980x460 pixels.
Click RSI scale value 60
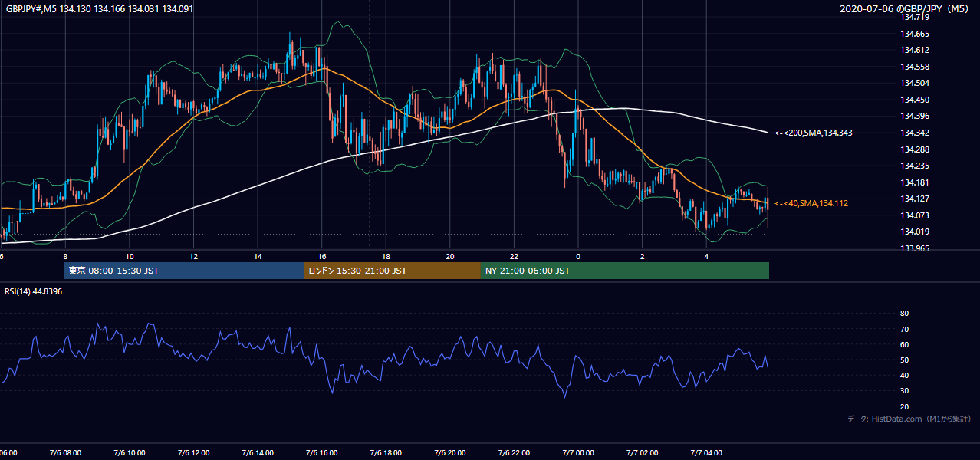click(x=904, y=344)
